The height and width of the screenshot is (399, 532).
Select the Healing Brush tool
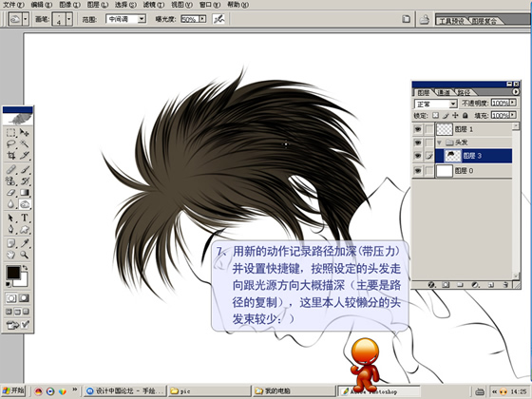coord(11,169)
